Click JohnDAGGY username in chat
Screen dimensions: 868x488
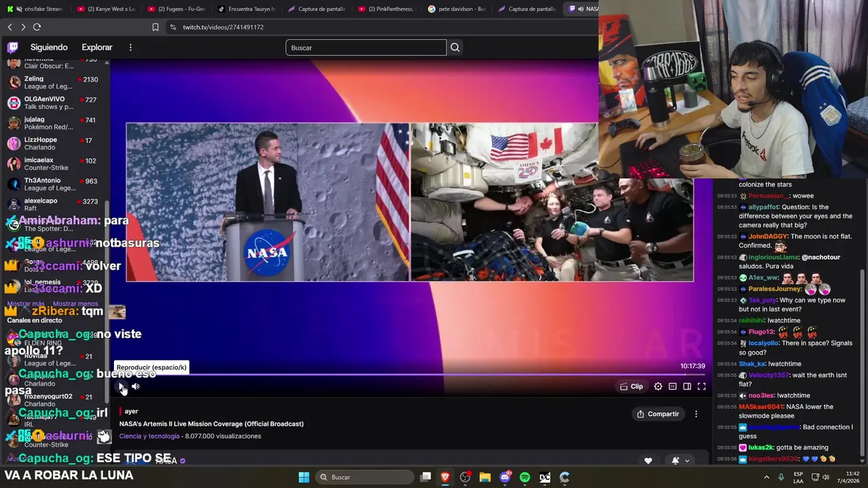click(x=768, y=237)
